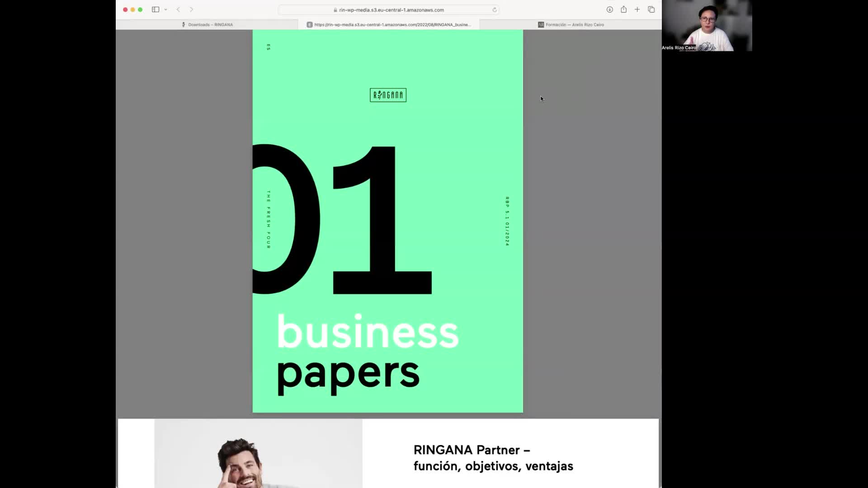The height and width of the screenshot is (488, 868).
Task: Close the window with the red button
Action: [x=125, y=9]
